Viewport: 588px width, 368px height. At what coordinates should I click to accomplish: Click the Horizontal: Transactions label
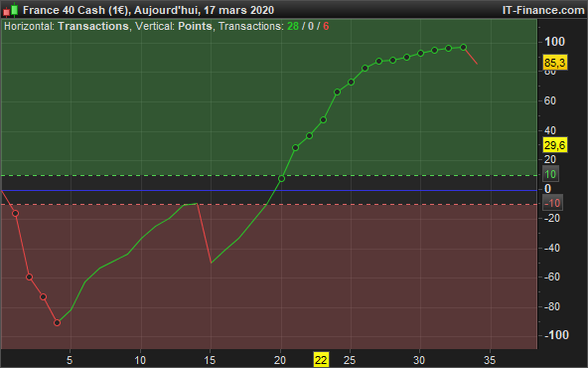tap(66, 26)
